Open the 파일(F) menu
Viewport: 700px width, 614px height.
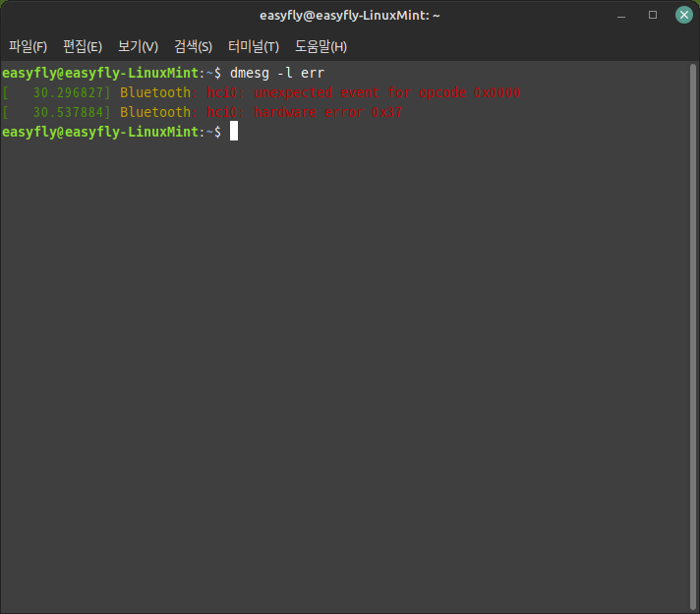29,46
